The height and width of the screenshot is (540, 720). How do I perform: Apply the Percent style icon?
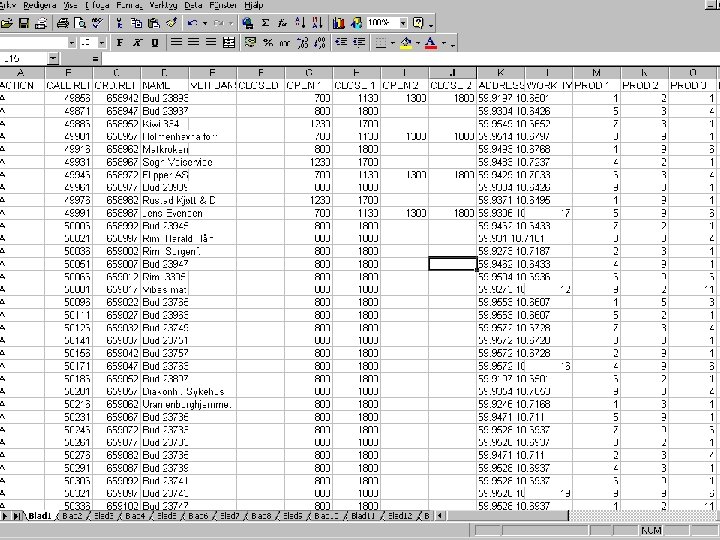(x=268, y=43)
